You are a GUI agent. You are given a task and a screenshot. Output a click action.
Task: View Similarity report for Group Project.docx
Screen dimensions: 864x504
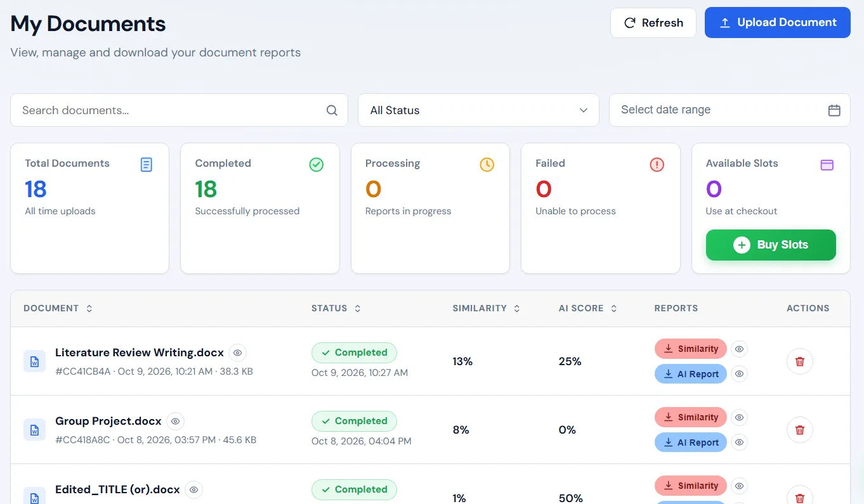[739, 417]
